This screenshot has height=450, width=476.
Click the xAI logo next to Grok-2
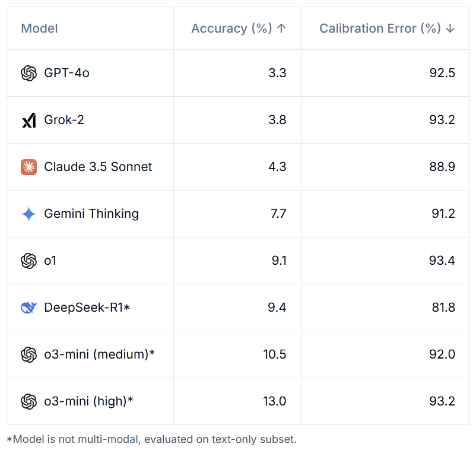coord(28,121)
